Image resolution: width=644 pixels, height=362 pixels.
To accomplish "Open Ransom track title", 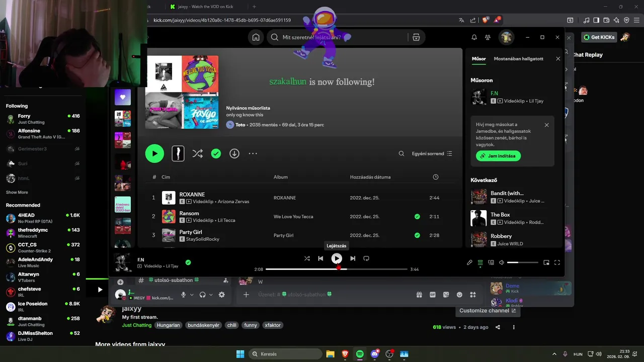I will click(x=189, y=213).
